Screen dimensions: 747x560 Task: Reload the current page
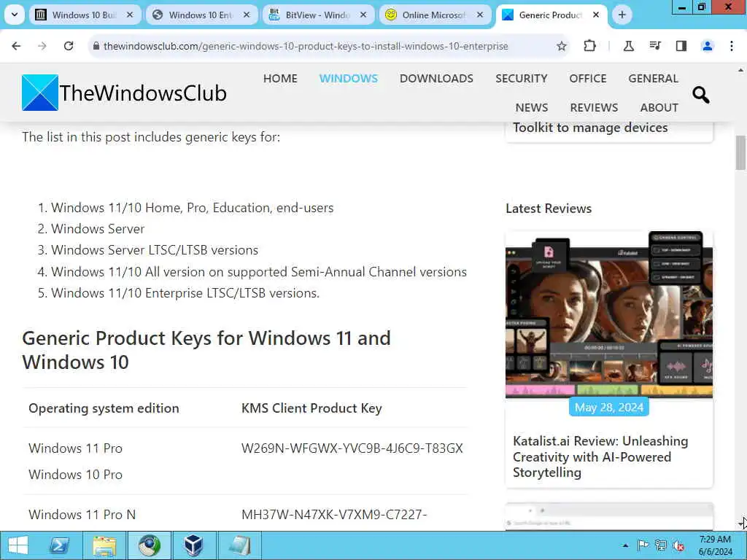pos(69,46)
